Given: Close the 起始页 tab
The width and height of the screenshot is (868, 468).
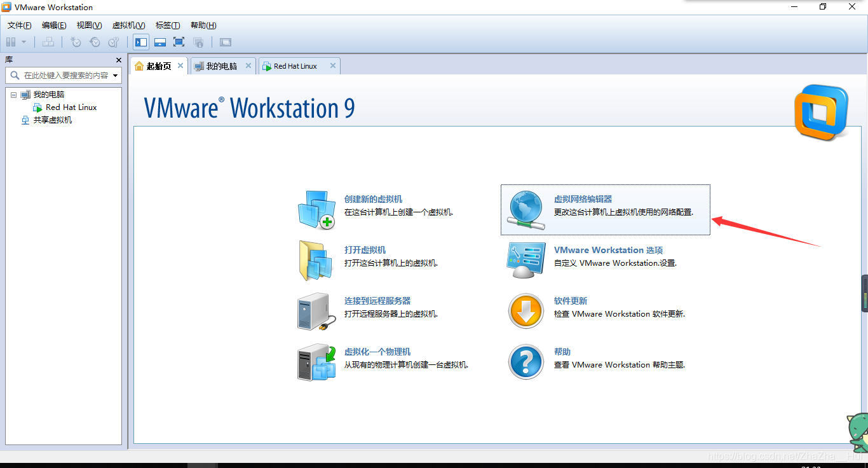Looking at the screenshot, I should point(180,65).
